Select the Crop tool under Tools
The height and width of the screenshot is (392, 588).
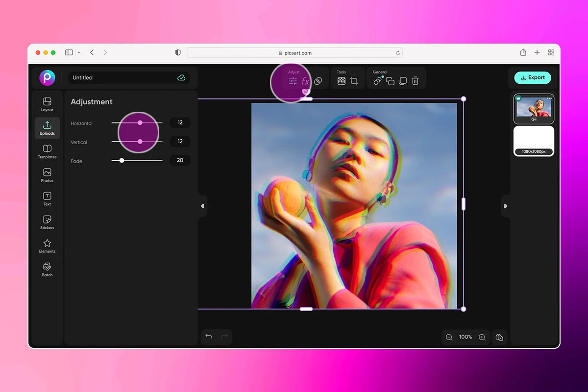click(353, 80)
